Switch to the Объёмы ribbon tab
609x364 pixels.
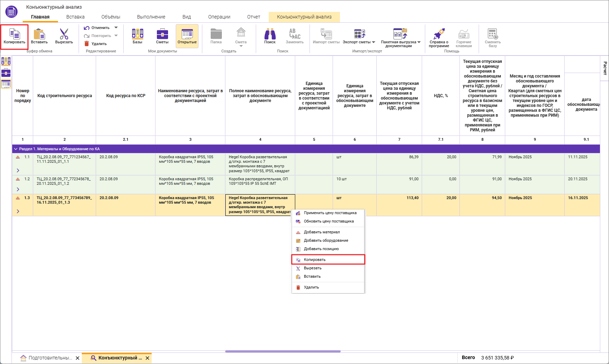[x=110, y=17]
